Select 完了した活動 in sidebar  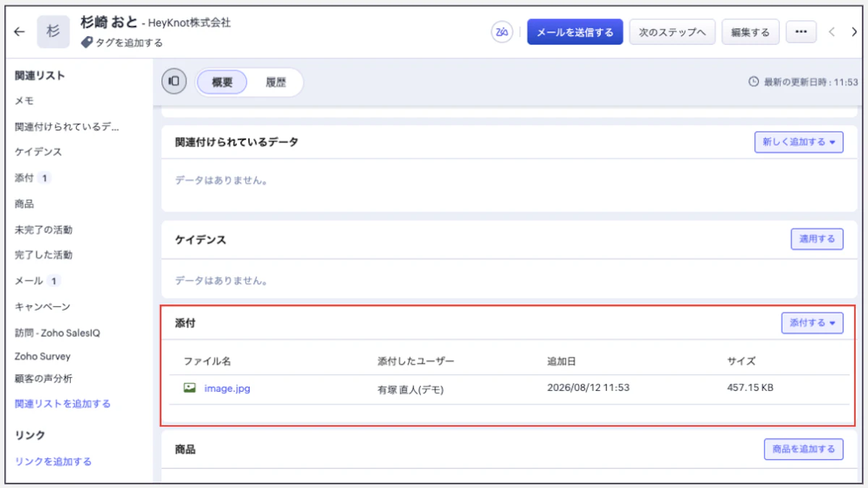(x=43, y=255)
